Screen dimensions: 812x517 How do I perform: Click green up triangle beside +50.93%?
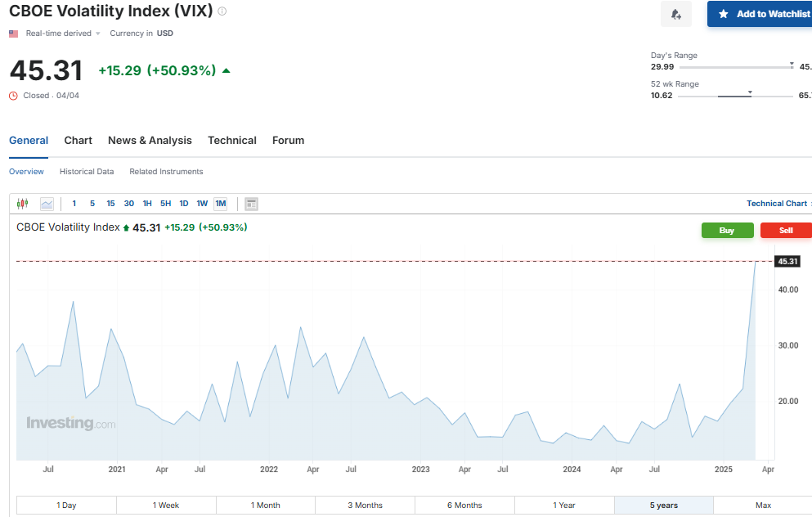point(226,70)
